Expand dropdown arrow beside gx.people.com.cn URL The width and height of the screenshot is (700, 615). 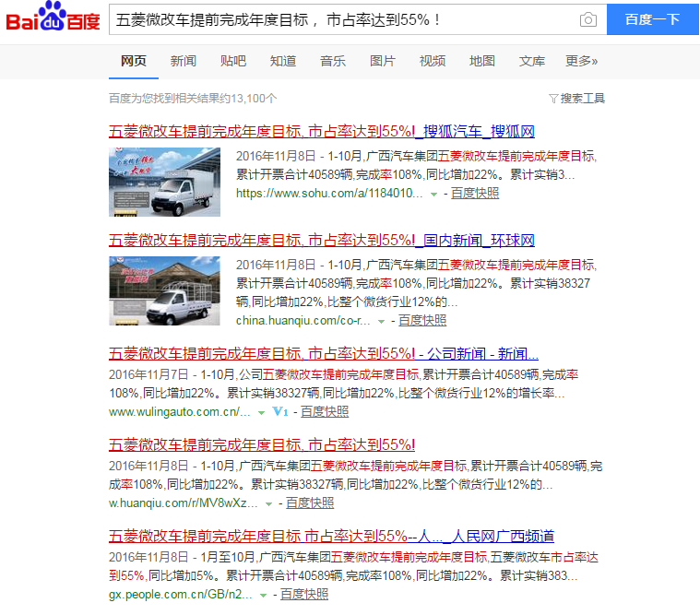coord(263,595)
